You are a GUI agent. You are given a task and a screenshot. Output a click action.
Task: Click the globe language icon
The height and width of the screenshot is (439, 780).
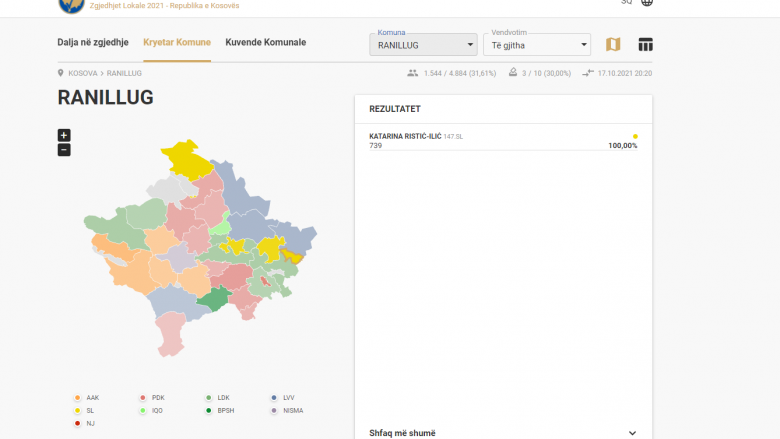point(646,3)
